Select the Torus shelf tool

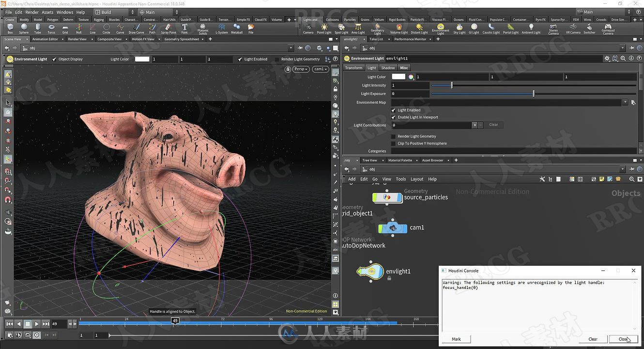click(x=51, y=29)
